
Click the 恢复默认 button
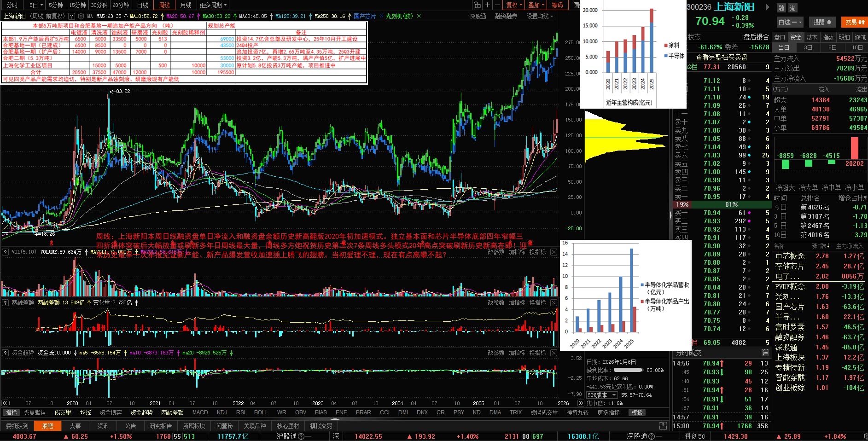[x=35, y=412]
